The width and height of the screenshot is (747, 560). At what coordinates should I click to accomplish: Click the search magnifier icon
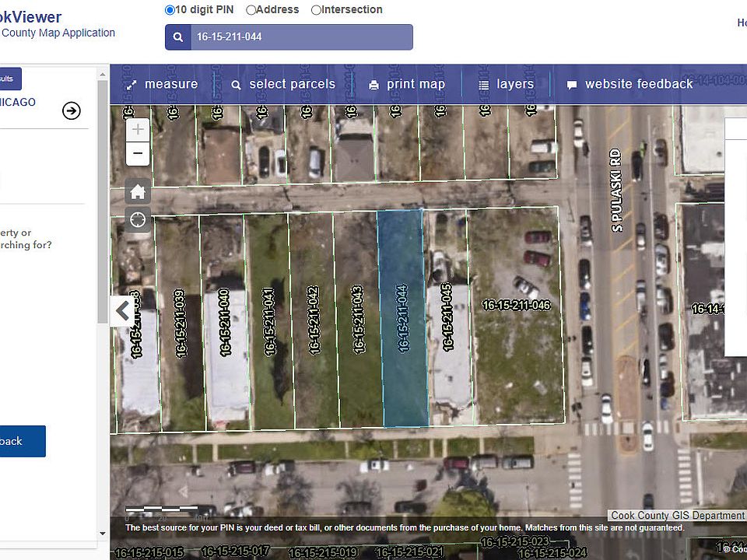point(178,37)
